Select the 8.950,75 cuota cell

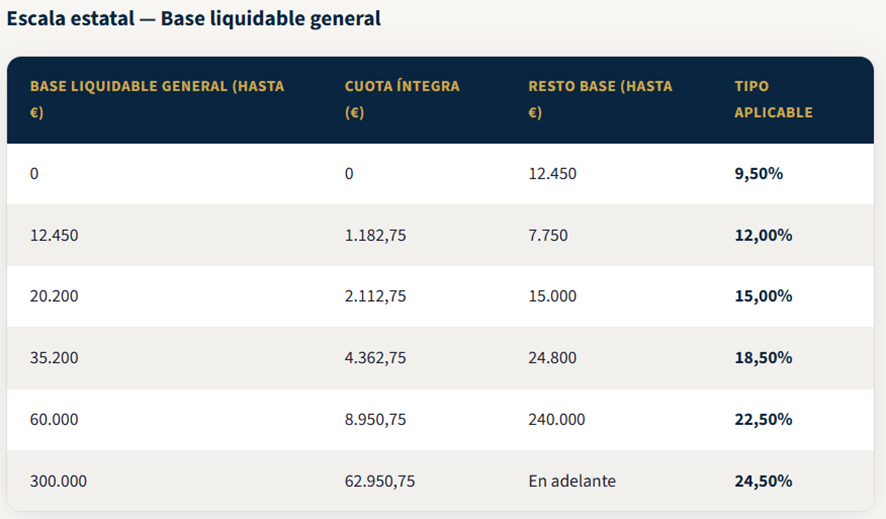(x=375, y=420)
